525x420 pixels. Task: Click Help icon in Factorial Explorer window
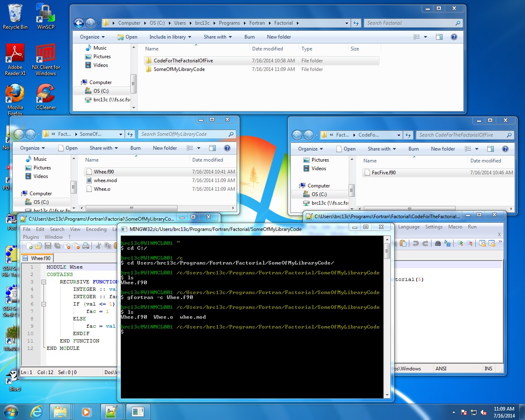coord(454,37)
